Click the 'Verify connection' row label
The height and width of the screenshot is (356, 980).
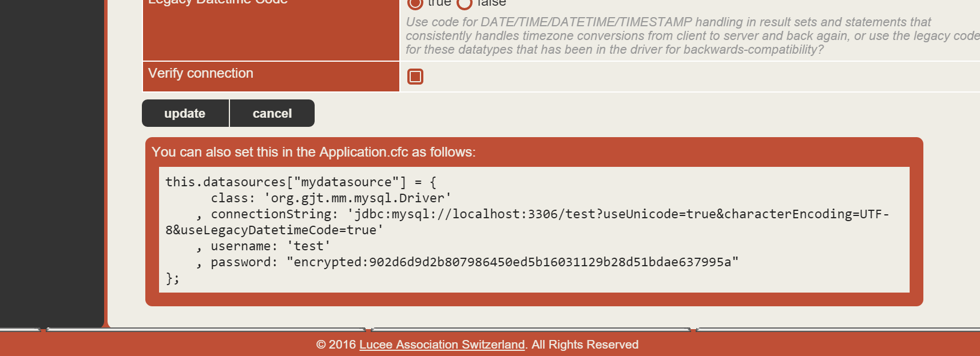(x=201, y=74)
